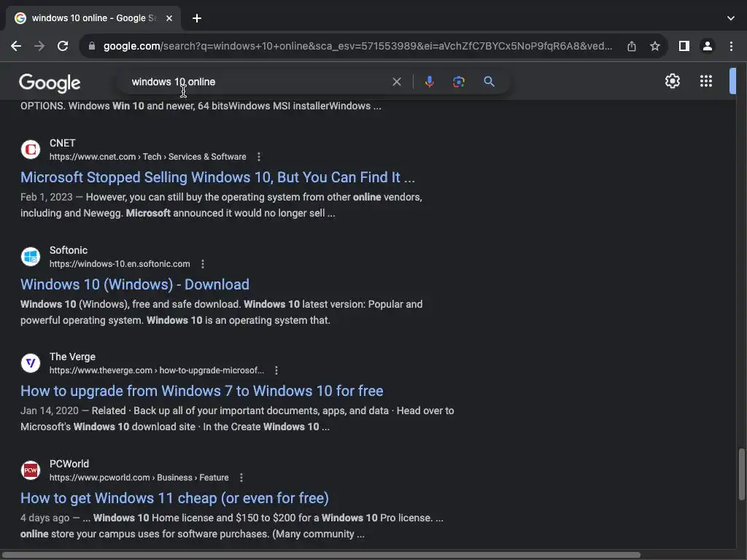Open Microsoft Stopped Selling Windows 10 article
The image size is (747, 560).
pyautogui.click(x=217, y=177)
